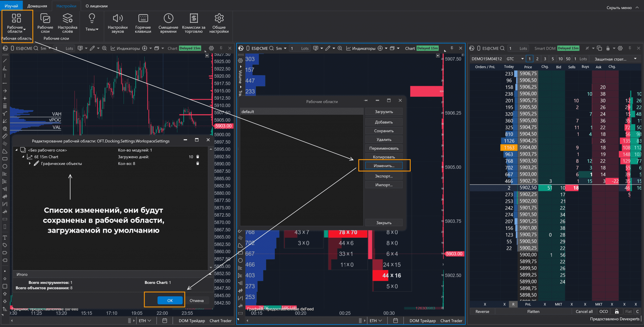Open Горячие клавиши hotkeys settings

143,23
